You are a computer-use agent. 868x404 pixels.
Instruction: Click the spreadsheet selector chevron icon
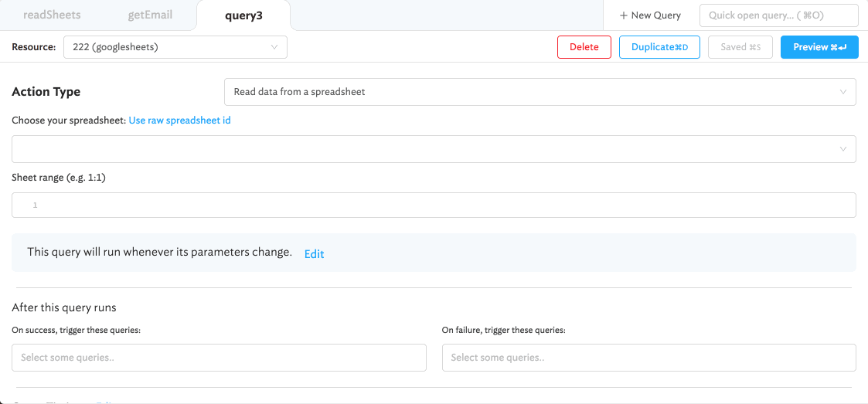pyautogui.click(x=843, y=149)
